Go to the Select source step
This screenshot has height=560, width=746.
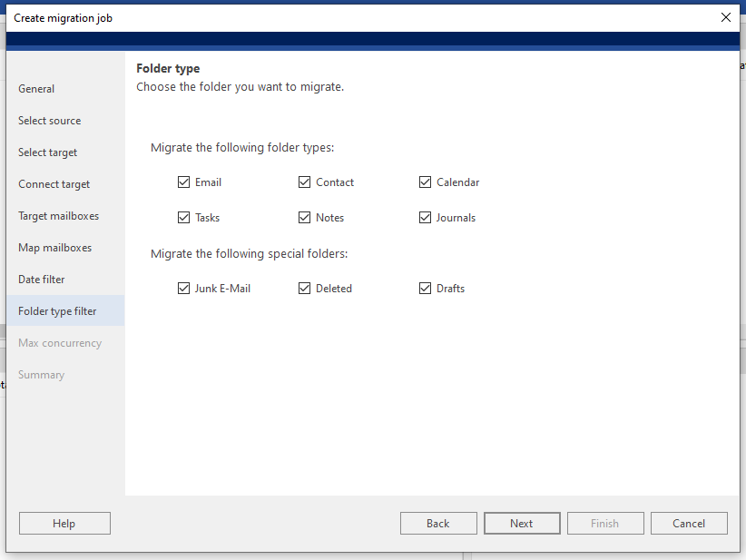click(49, 120)
